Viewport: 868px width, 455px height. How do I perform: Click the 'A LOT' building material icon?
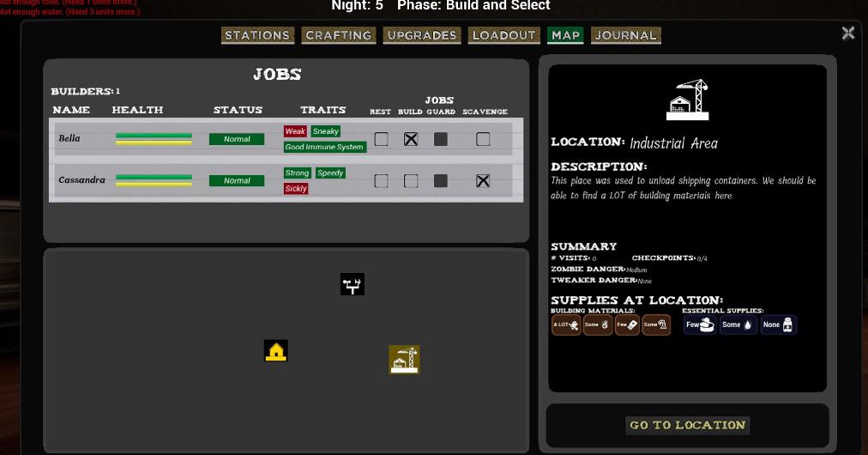click(x=566, y=325)
